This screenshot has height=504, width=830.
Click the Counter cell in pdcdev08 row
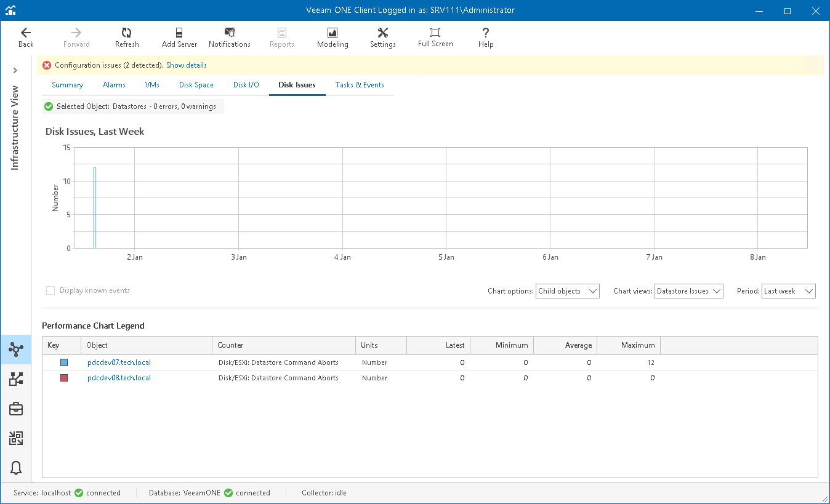278,378
